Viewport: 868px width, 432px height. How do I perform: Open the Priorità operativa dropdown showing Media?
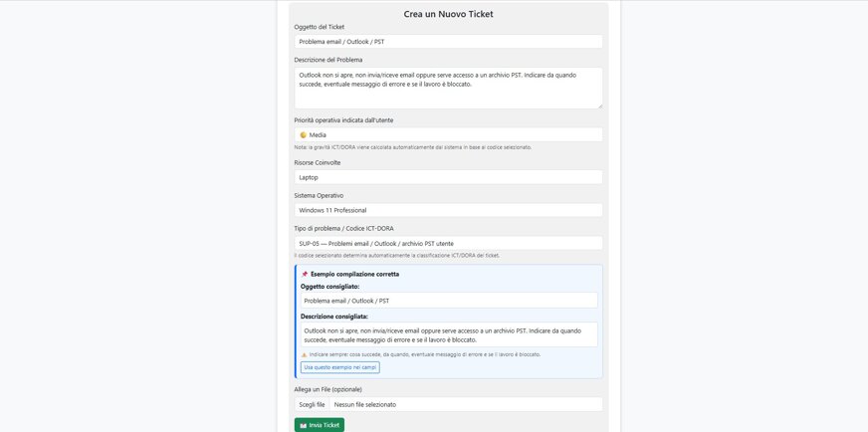point(448,134)
